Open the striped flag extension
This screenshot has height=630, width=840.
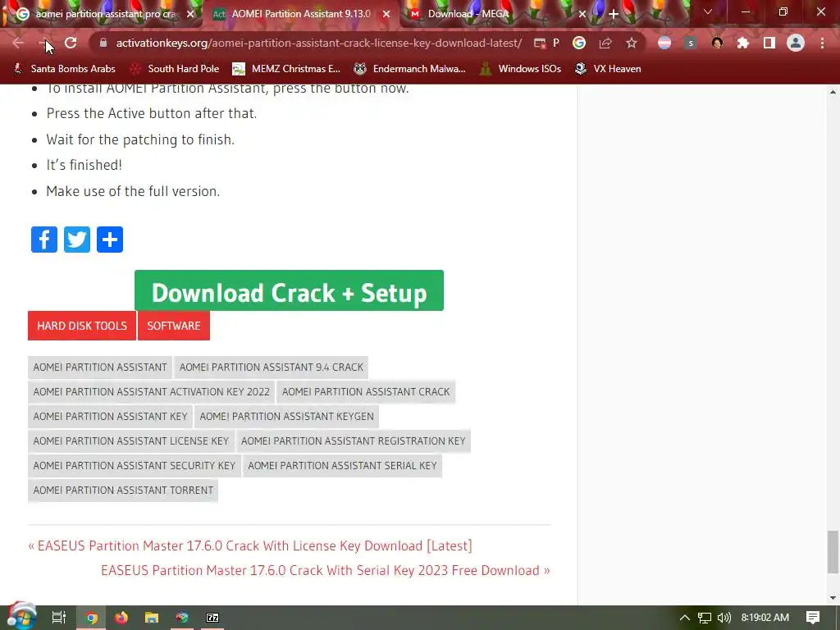[x=664, y=43]
